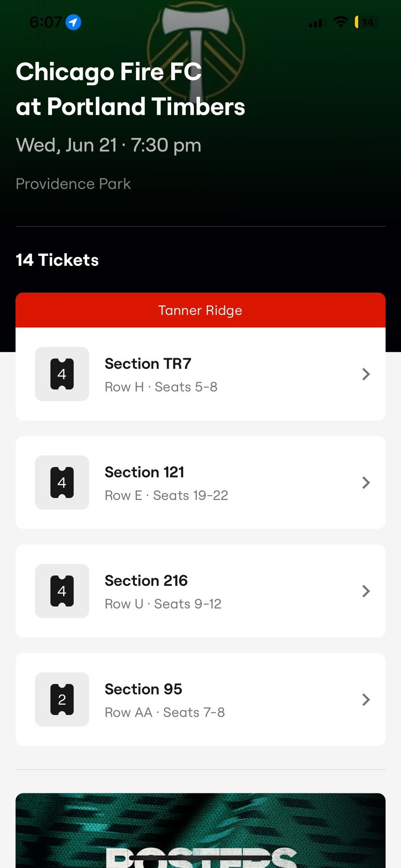This screenshot has height=868, width=401.
Task: Tap the Section 121 ticket icon
Action: (x=62, y=482)
